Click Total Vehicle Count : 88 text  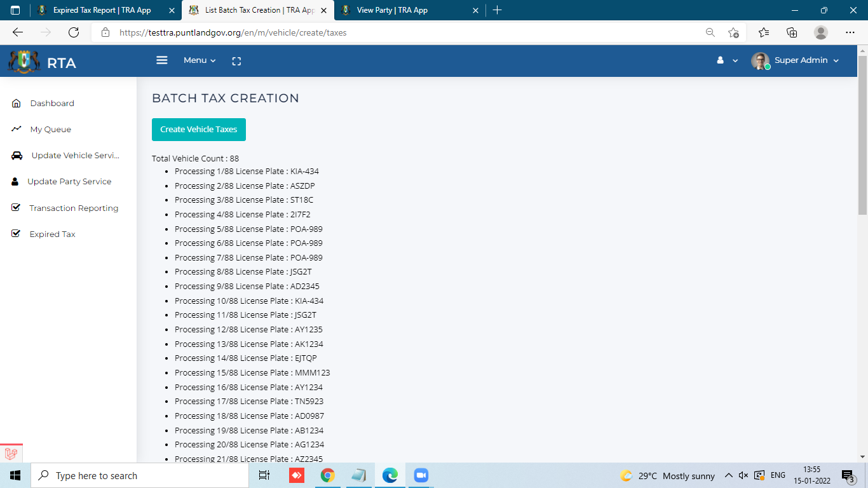[195, 158]
